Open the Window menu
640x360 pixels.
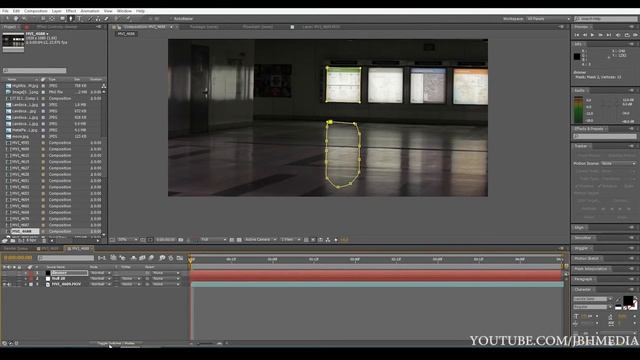(x=124, y=11)
